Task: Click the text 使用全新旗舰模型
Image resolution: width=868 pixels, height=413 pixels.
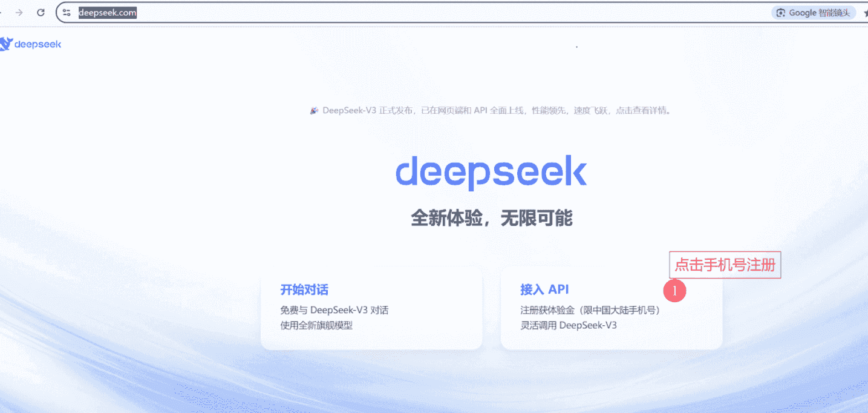Action: pos(316,325)
